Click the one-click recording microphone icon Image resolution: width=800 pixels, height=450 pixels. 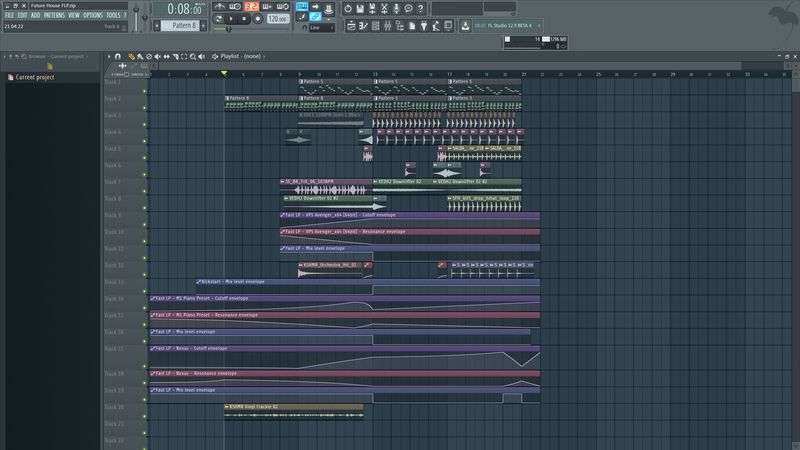396,9
